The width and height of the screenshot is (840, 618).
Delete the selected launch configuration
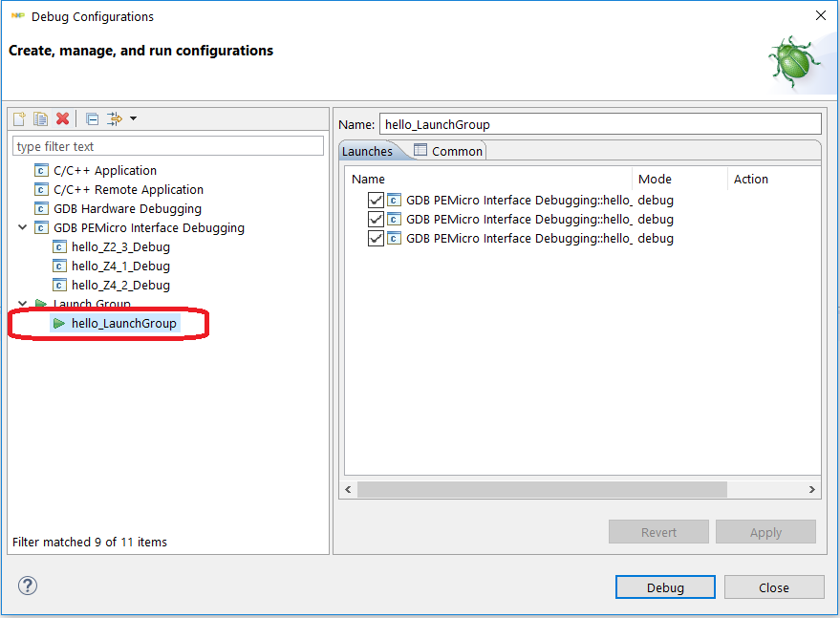pyautogui.click(x=63, y=118)
